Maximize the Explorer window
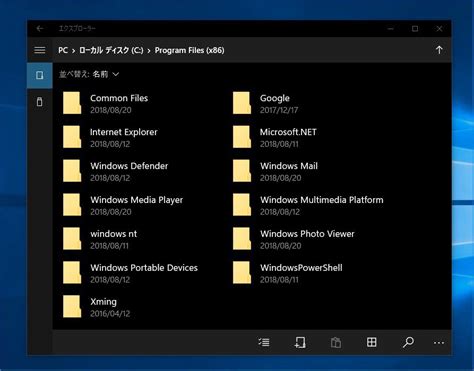The width and height of the screenshot is (474, 371). click(x=415, y=29)
